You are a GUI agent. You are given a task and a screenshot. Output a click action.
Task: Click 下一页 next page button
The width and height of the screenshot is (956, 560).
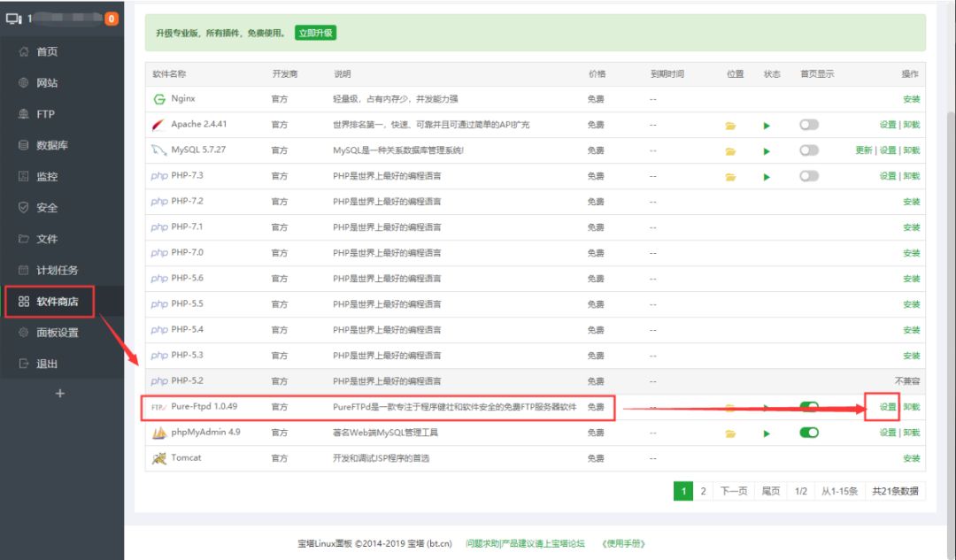(x=734, y=491)
